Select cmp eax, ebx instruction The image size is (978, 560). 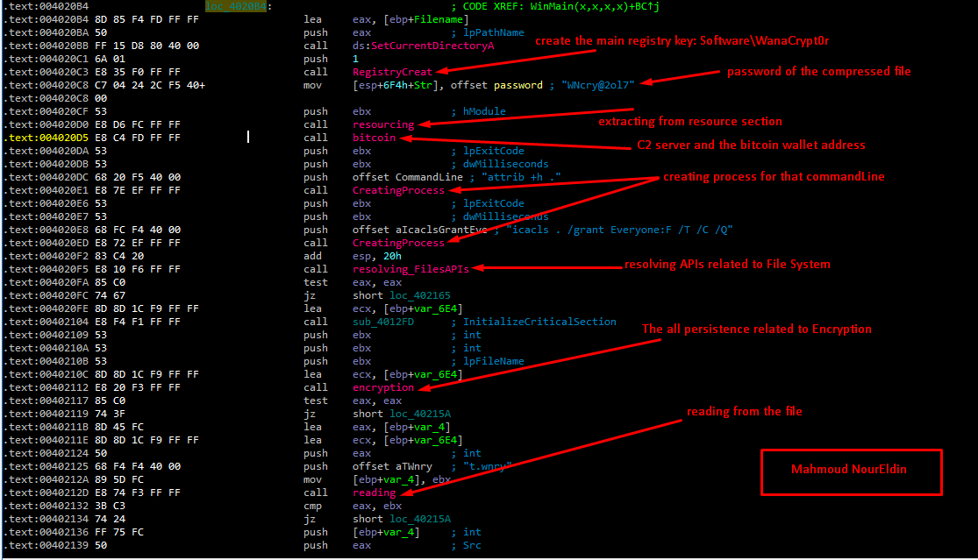[353, 506]
